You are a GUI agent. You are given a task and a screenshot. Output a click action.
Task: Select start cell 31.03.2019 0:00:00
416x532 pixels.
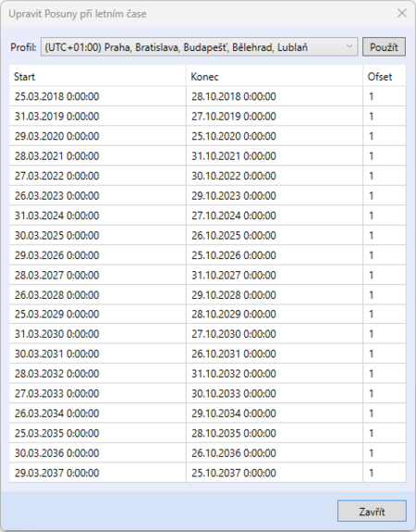pos(97,116)
